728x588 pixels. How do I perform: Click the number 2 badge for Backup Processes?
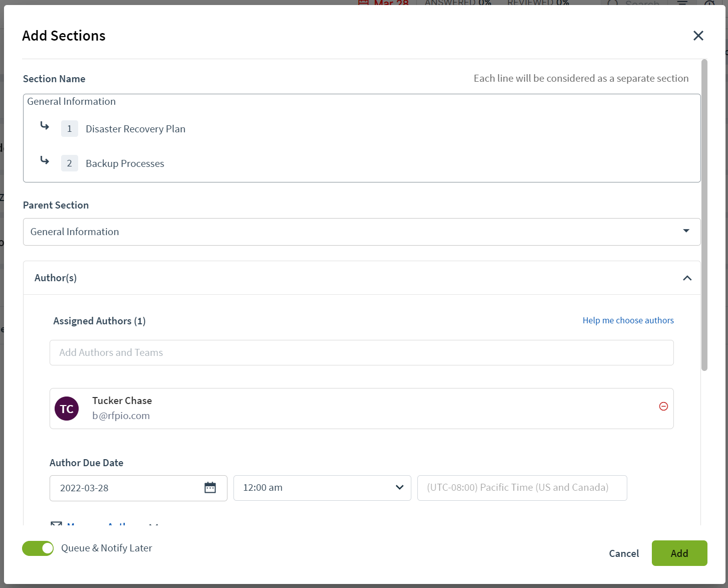click(70, 163)
